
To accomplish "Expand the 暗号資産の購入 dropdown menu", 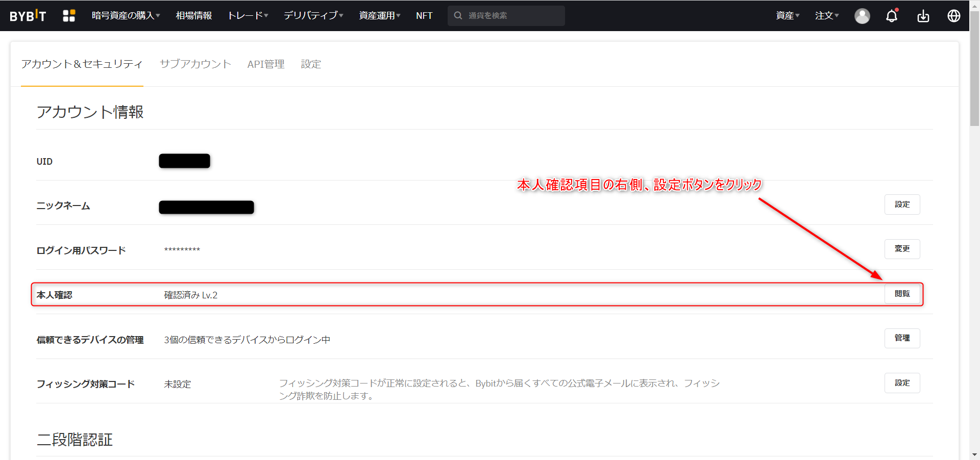I will coord(126,16).
